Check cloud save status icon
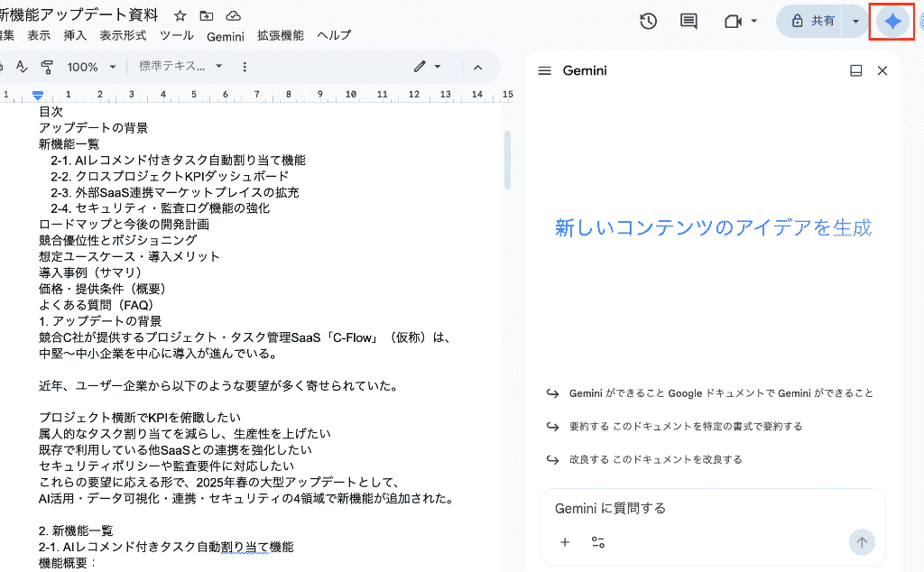 (234, 16)
